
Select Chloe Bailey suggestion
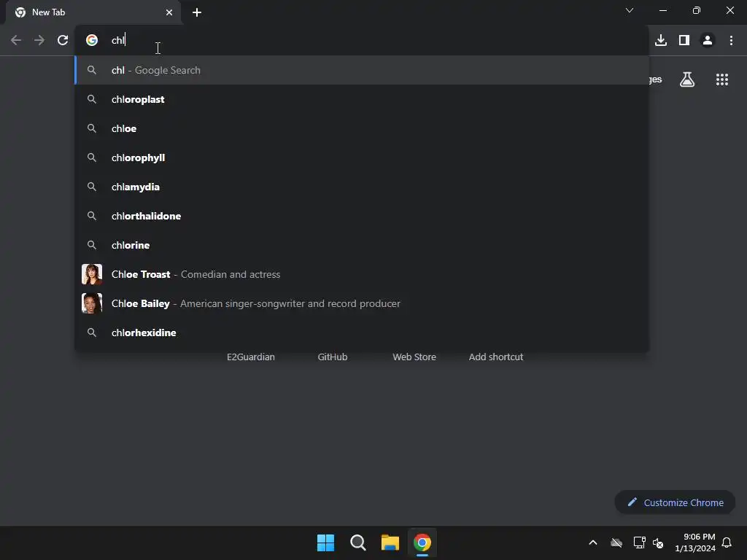pos(362,303)
